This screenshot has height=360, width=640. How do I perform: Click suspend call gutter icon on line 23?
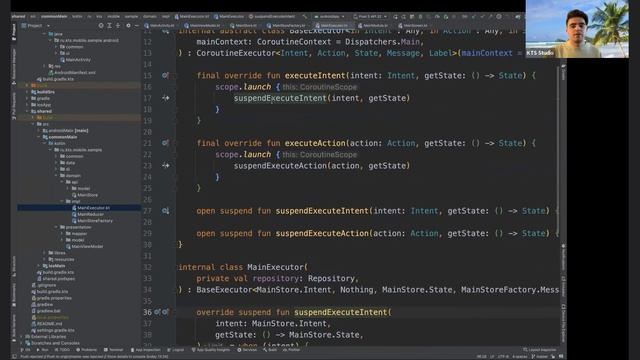165,166
